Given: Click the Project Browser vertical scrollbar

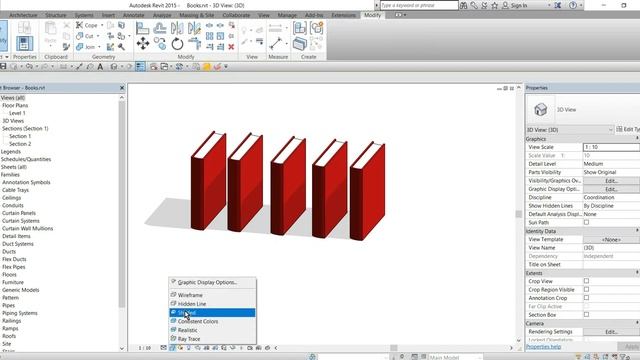Looking at the screenshot, I should click(x=122, y=204).
